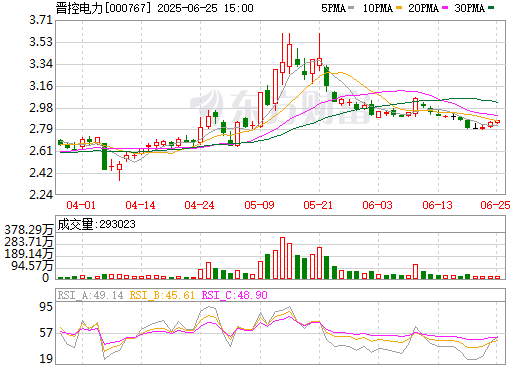The image size is (520, 365).
Task: Click the 05-09 date axis label
Action: click(x=259, y=205)
